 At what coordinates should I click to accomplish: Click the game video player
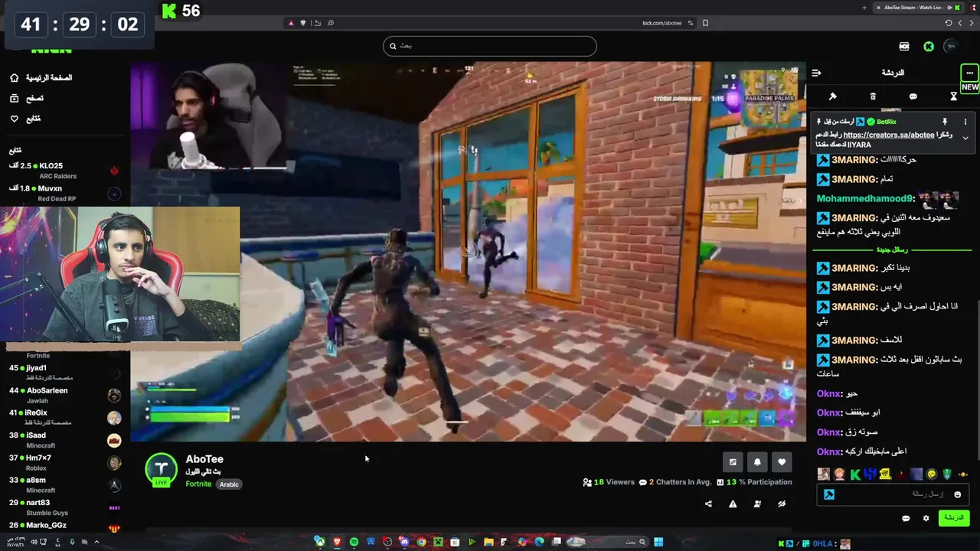coord(468,251)
